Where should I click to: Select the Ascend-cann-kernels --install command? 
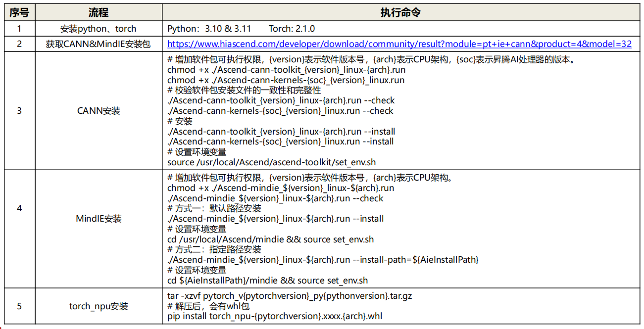click(281, 141)
